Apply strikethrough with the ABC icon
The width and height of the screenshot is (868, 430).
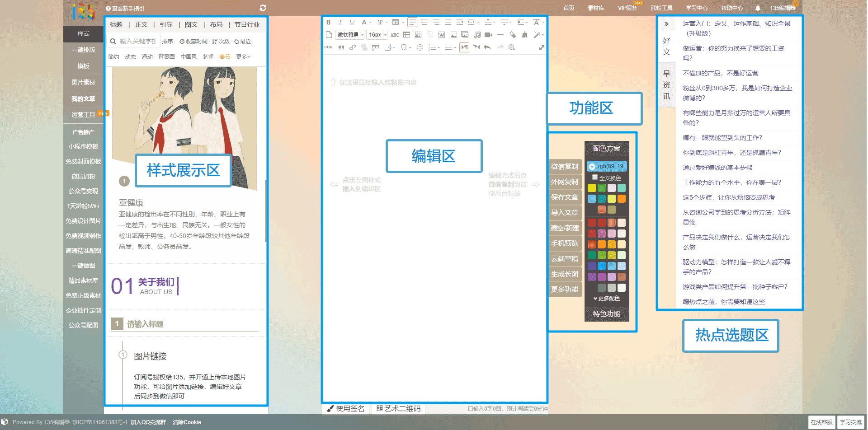click(395, 35)
